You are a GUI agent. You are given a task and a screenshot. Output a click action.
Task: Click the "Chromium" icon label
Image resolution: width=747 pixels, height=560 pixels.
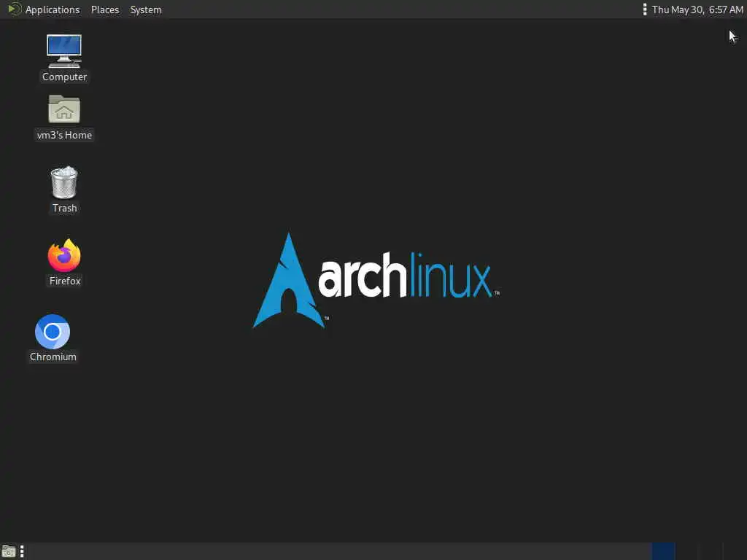click(53, 357)
